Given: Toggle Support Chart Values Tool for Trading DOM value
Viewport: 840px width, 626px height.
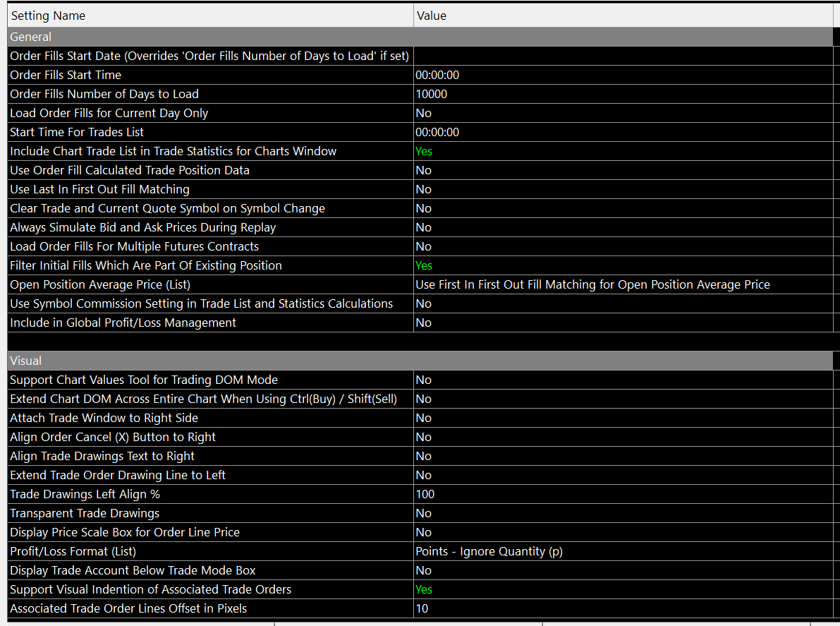Looking at the screenshot, I should click(x=623, y=380).
